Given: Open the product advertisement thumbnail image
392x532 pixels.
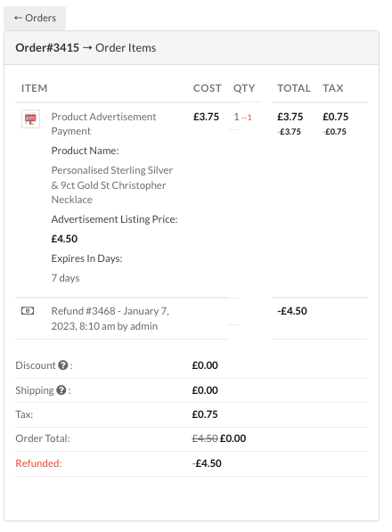Looking at the screenshot, I should pos(30,119).
